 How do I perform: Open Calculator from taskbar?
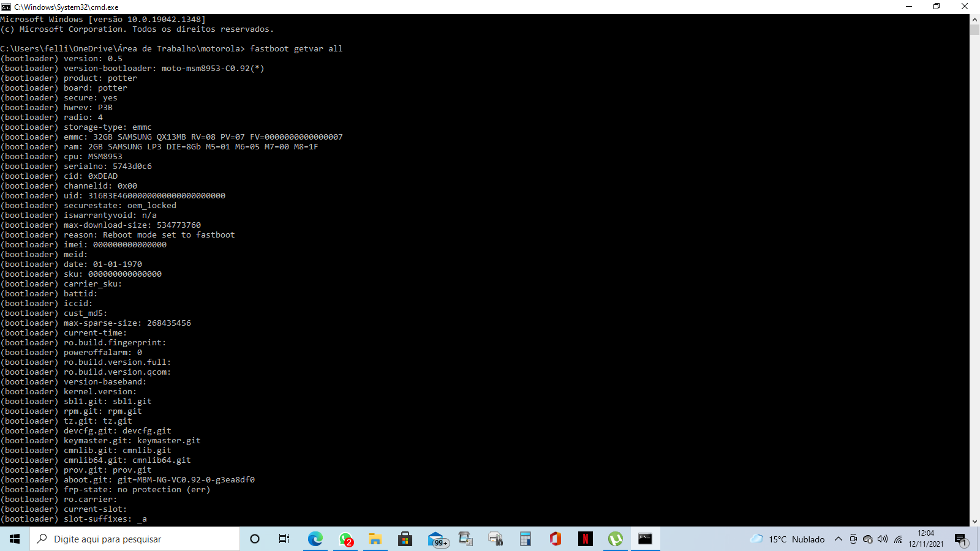coord(526,539)
